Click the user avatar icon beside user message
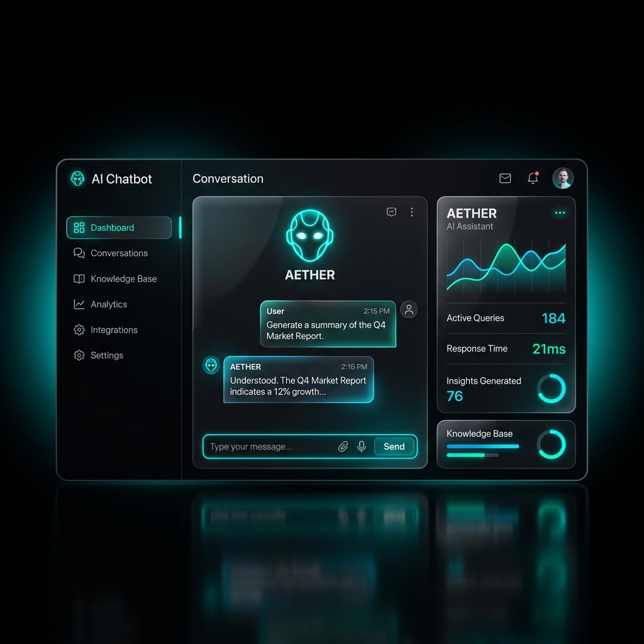This screenshot has height=644, width=644. point(409,309)
